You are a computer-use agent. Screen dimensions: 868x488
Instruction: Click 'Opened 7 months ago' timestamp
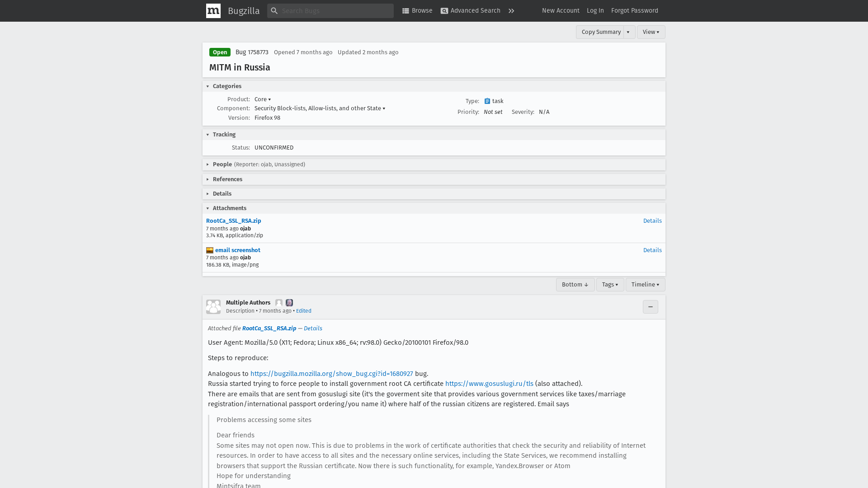coord(303,52)
